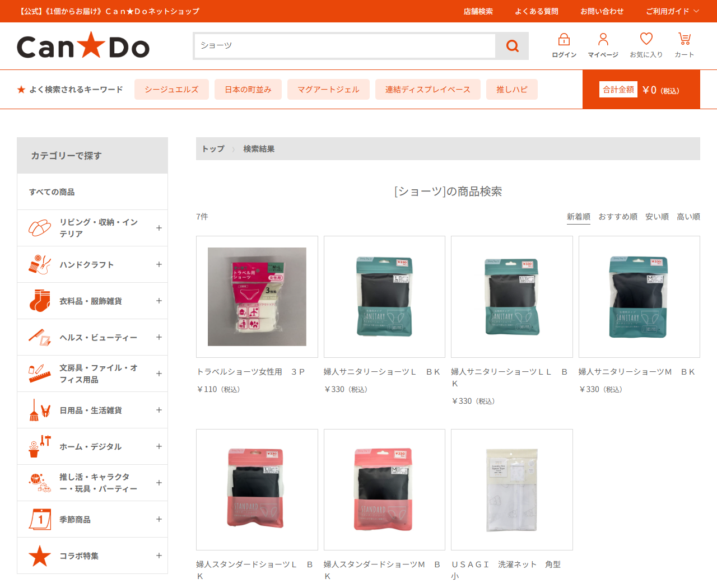Click the トップ breadcrumb link
The image size is (717, 588).
(x=213, y=149)
